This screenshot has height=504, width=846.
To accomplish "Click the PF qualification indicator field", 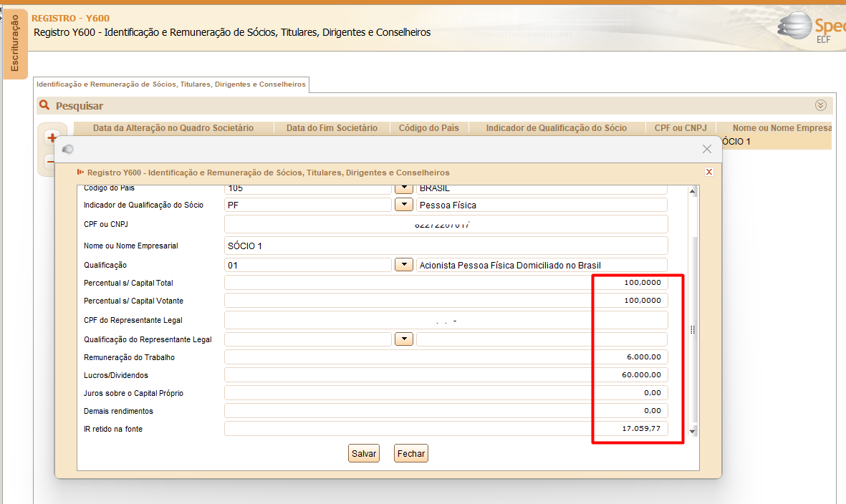I will click(x=307, y=205).
